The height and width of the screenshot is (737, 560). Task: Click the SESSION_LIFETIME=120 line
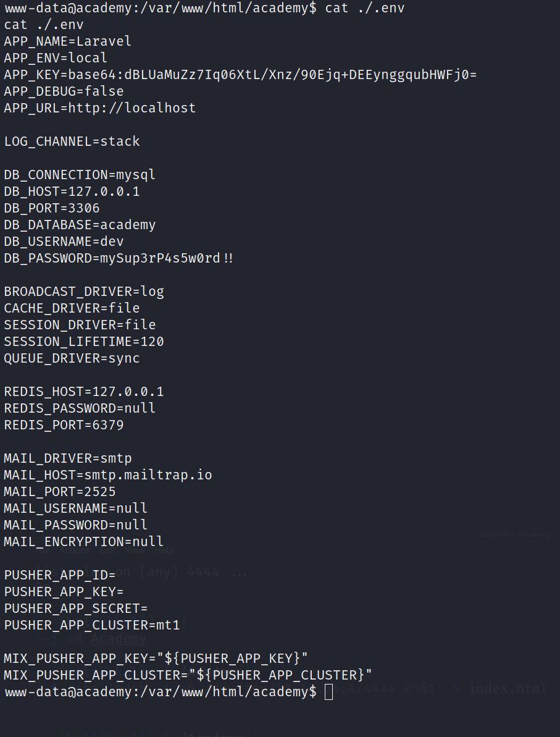[x=84, y=342]
